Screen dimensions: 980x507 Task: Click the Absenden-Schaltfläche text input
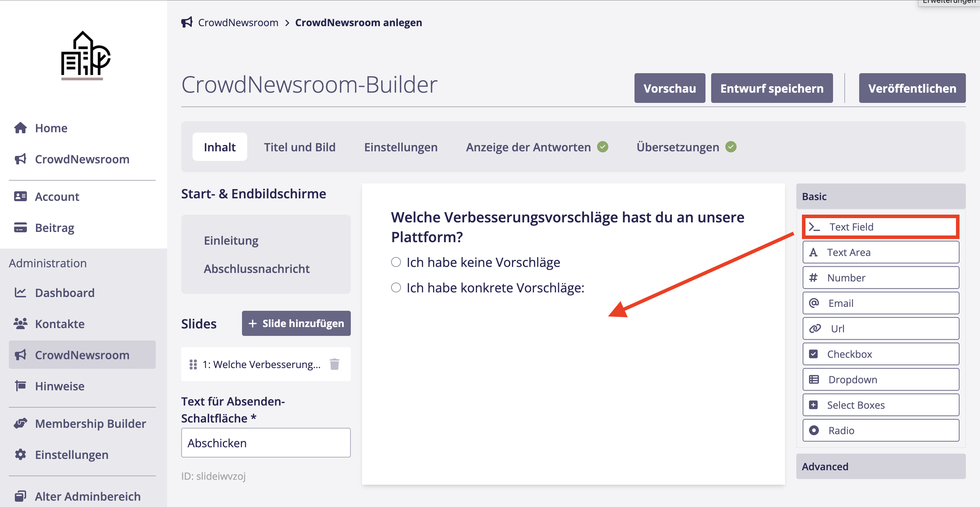[x=266, y=443]
